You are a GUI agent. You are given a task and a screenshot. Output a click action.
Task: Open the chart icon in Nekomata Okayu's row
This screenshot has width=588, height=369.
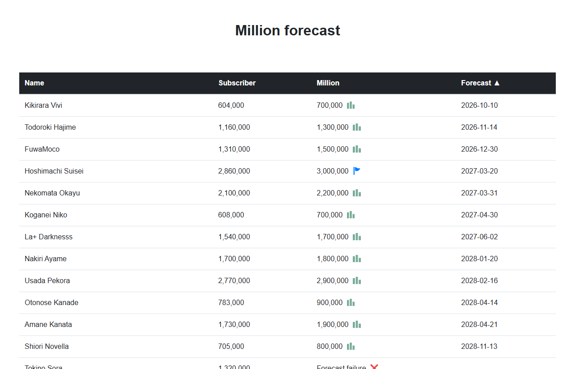pyautogui.click(x=357, y=193)
